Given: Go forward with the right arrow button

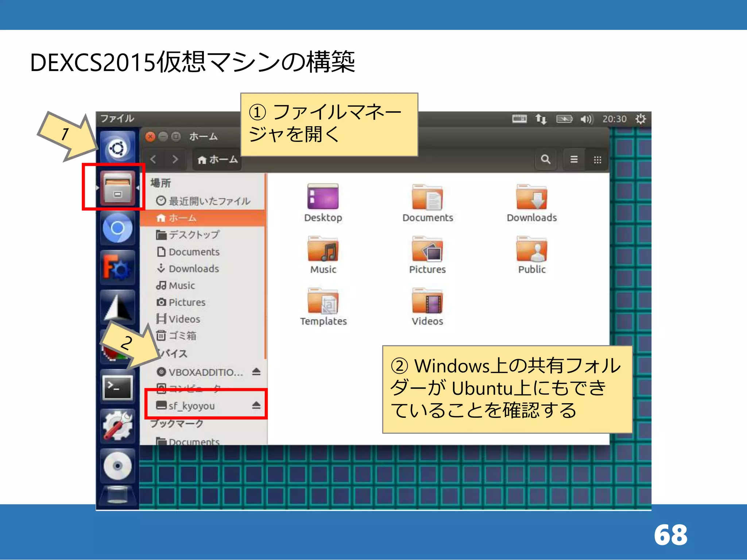Looking at the screenshot, I should click(x=175, y=159).
